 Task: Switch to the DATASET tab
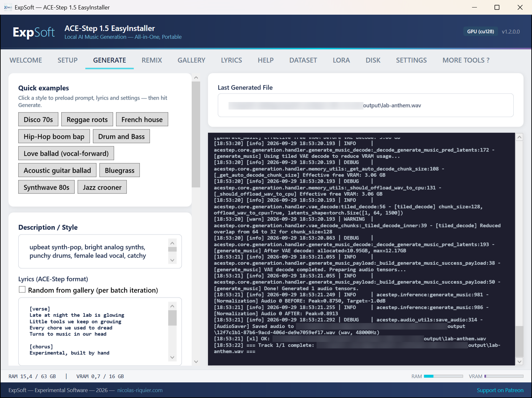point(303,60)
